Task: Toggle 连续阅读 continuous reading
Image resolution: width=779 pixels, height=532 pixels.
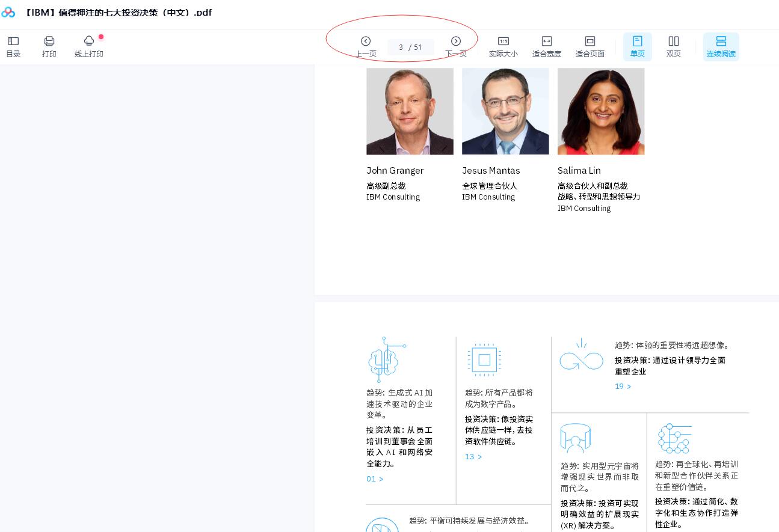Action: tap(721, 46)
